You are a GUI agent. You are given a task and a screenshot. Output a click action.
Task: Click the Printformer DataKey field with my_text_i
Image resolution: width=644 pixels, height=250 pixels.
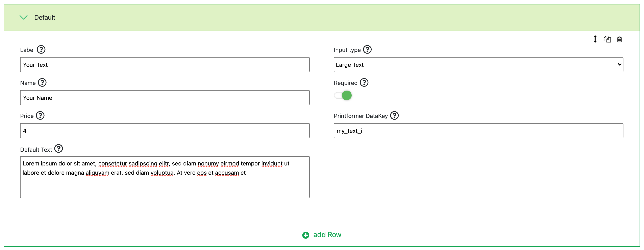tap(478, 130)
